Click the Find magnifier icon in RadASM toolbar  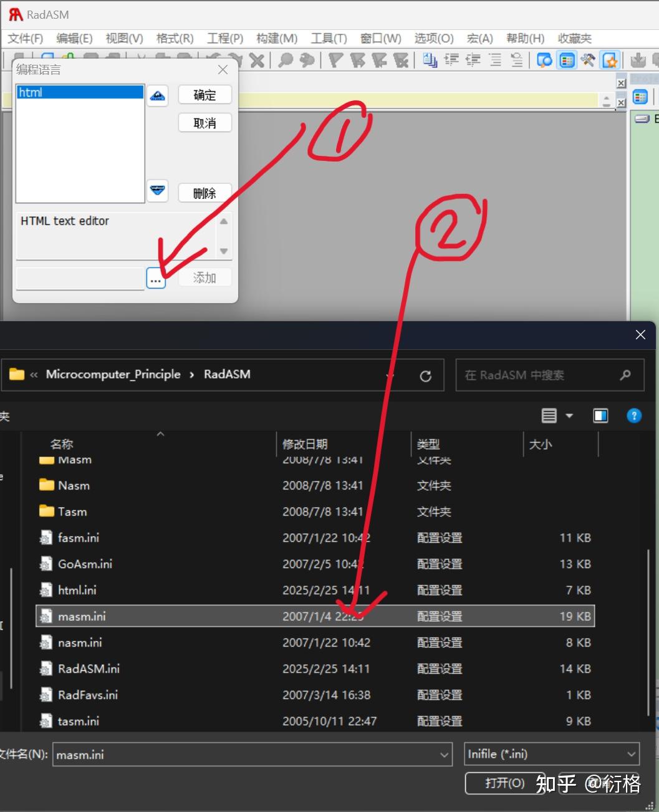(x=286, y=60)
